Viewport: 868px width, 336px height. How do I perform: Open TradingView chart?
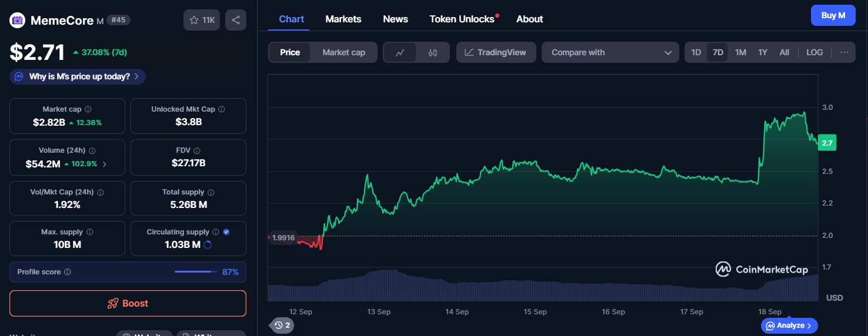[496, 52]
